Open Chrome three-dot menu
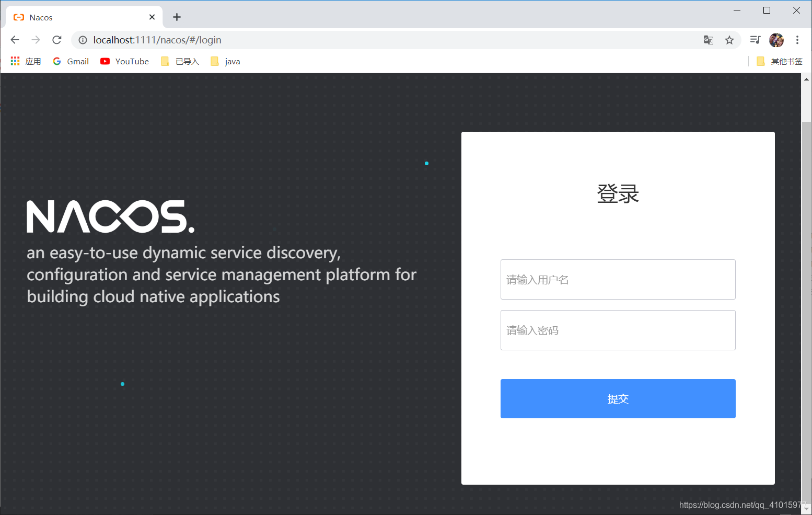Viewport: 812px width, 515px height. click(x=797, y=40)
